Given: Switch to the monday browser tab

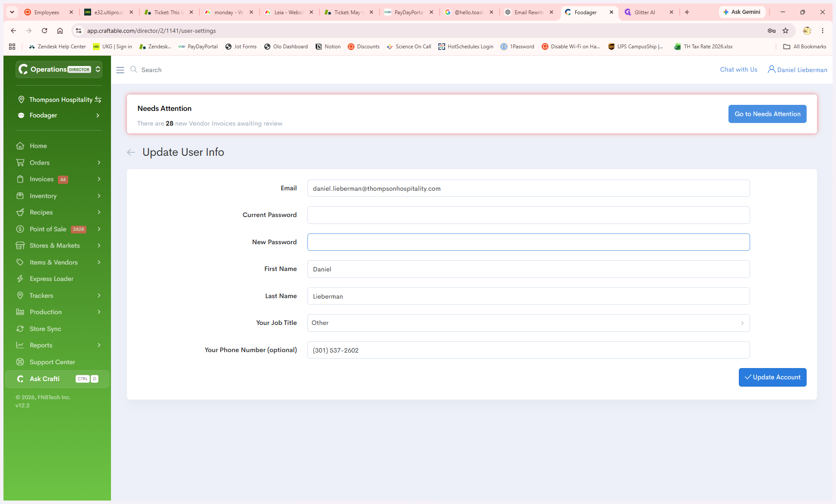Looking at the screenshot, I should (229, 13).
